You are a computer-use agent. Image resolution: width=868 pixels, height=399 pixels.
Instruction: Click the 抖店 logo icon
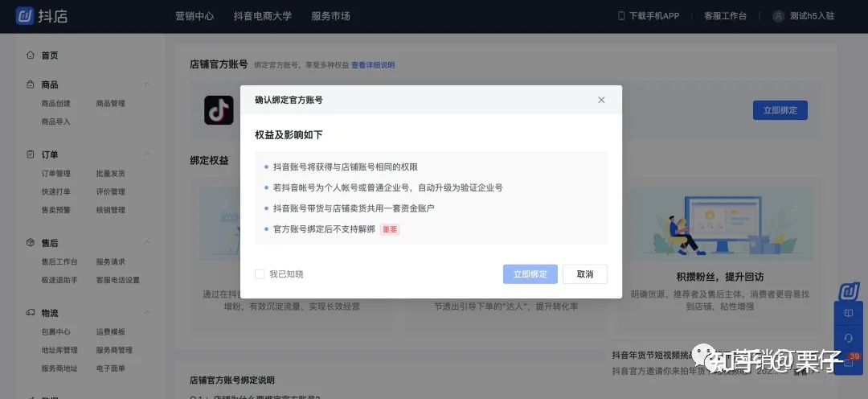click(25, 16)
